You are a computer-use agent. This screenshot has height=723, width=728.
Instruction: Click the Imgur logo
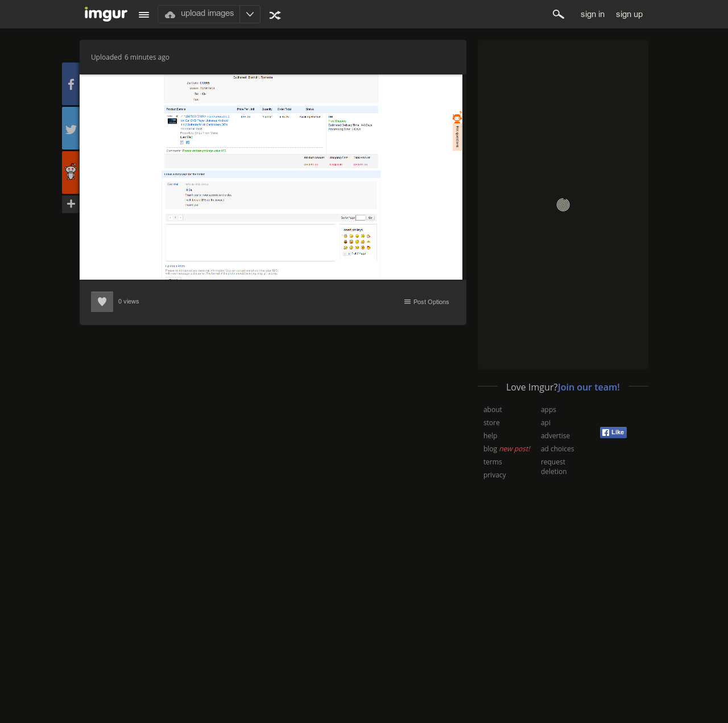point(106,14)
